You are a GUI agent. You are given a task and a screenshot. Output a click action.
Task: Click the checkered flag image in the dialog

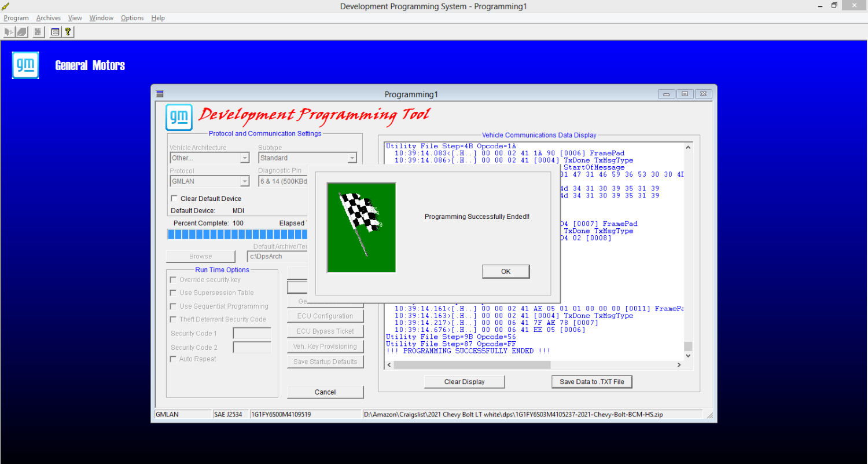(x=361, y=227)
